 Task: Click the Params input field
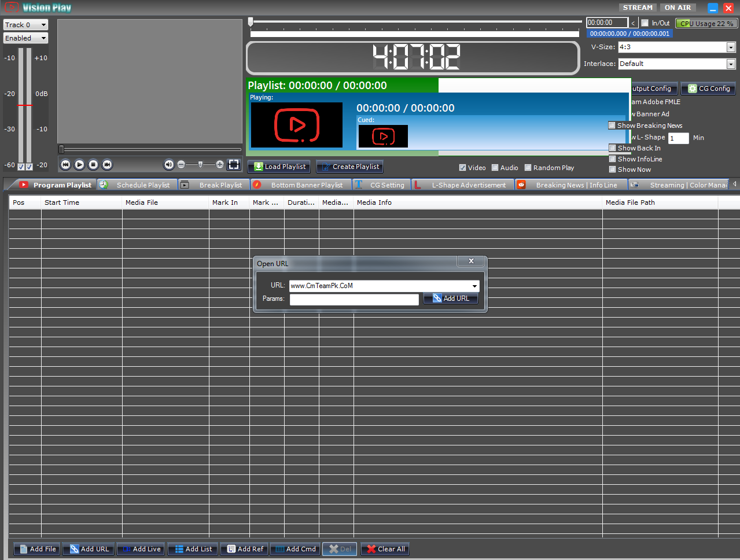pyautogui.click(x=354, y=299)
